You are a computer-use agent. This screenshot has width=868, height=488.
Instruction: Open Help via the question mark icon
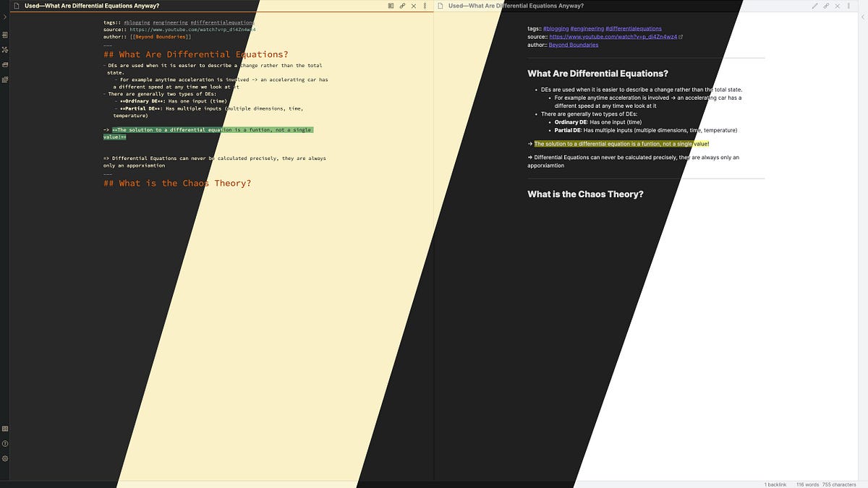4,442
